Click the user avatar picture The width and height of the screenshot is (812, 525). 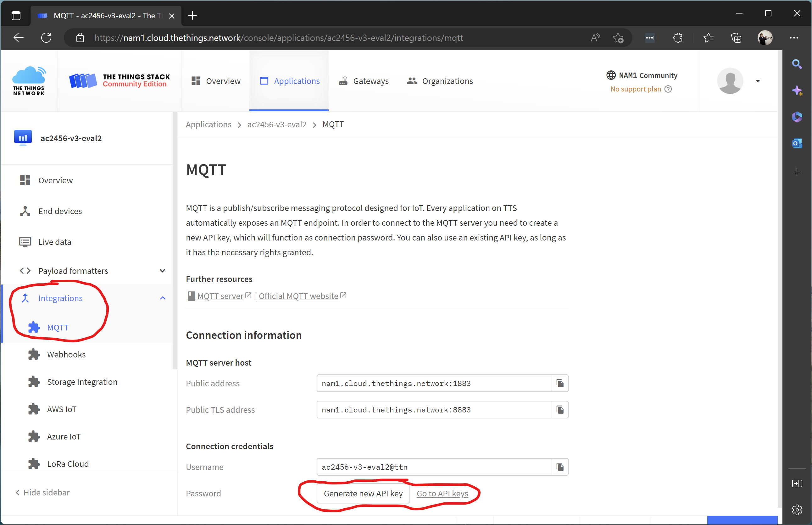[x=730, y=81]
